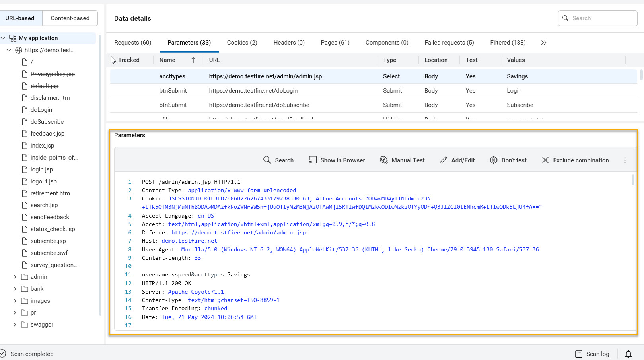644x360 pixels.
Task: Select the login.jsp page in tree
Action: (x=42, y=169)
